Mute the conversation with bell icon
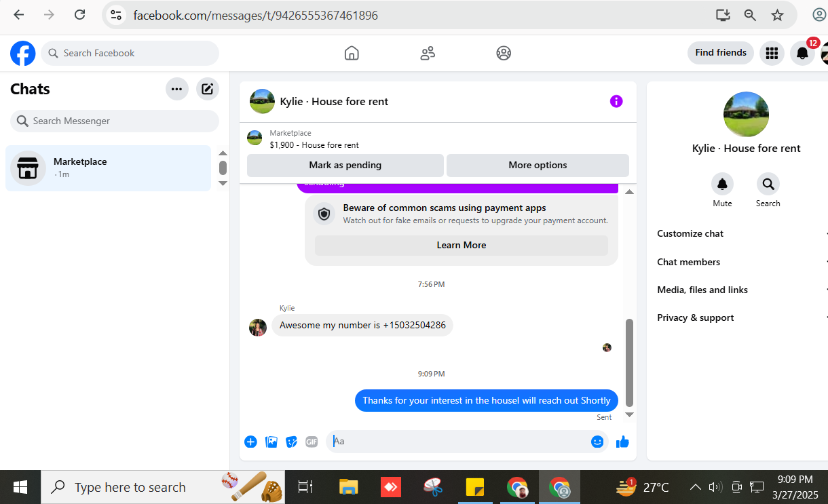This screenshot has height=504, width=828. [x=722, y=184]
